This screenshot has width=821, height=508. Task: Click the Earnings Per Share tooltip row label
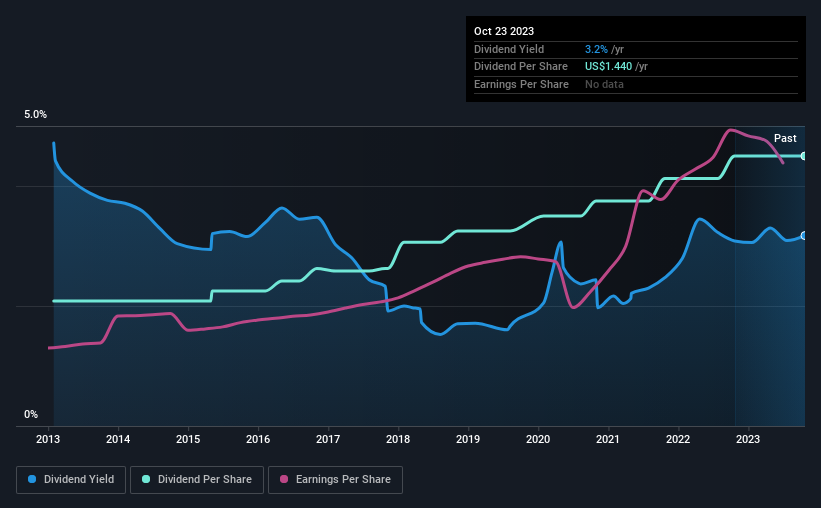coord(521,84)
